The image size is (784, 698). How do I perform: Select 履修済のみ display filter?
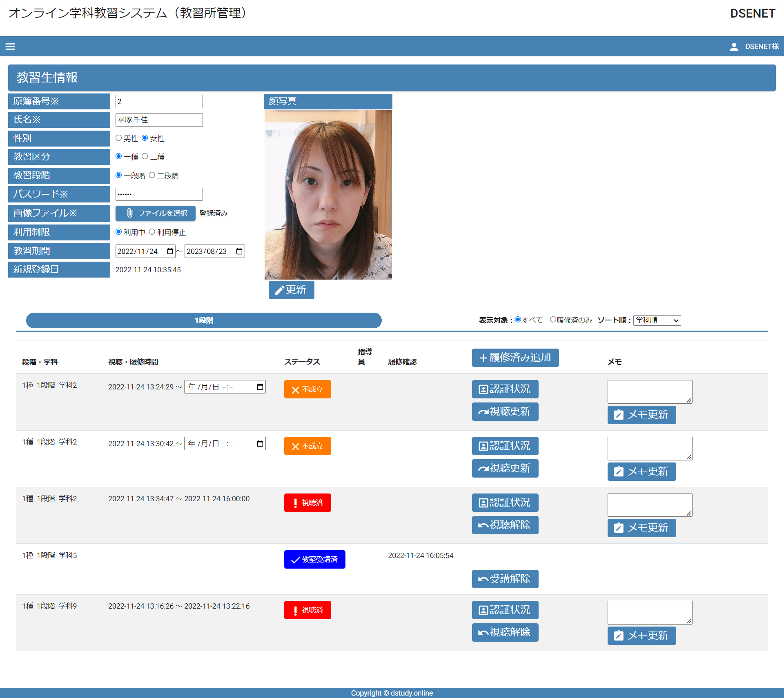point(553,320)
